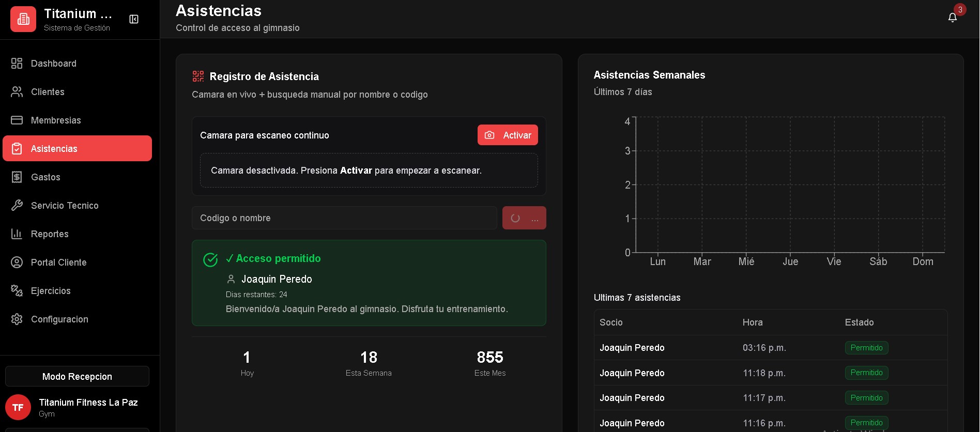Open Servicio Tecnico section
The width and height of the screenshot is (980, 432).
pos(65,206)
